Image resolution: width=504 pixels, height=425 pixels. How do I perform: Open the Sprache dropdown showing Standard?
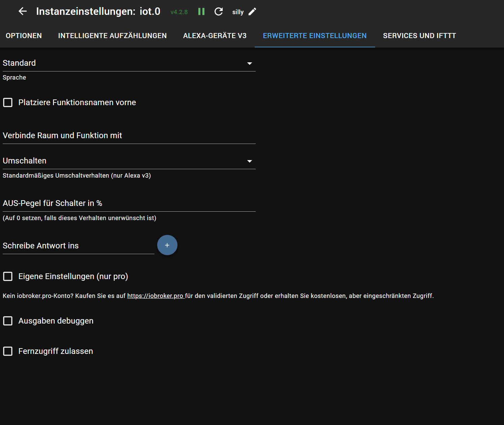click(x=250, y=63)
